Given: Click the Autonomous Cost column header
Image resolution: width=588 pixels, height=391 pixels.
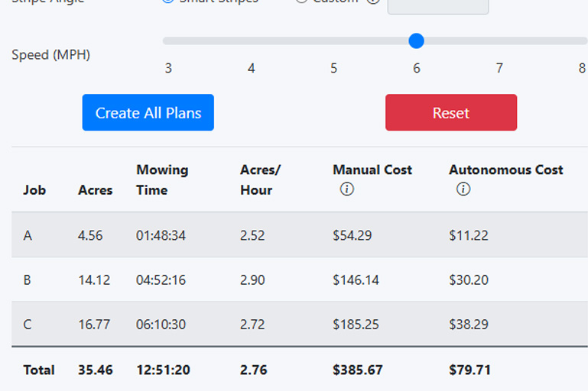Looking at the screenshot, I should point(506,170).
